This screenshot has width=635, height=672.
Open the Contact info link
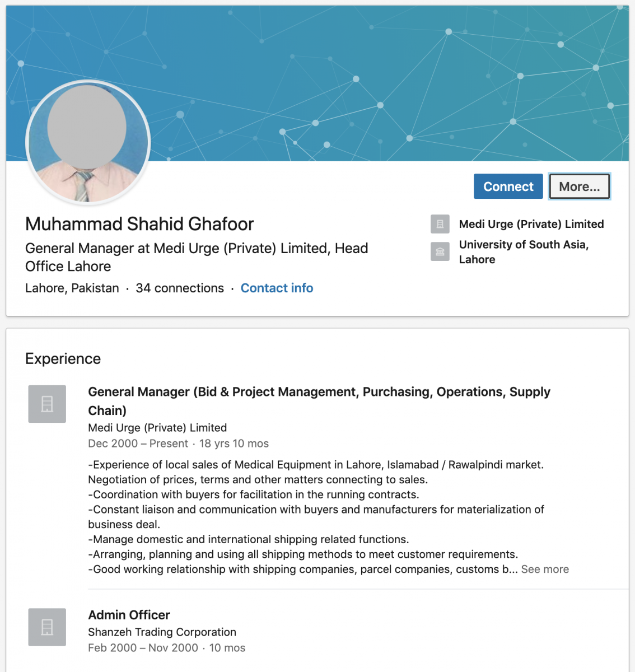point(277,288)
